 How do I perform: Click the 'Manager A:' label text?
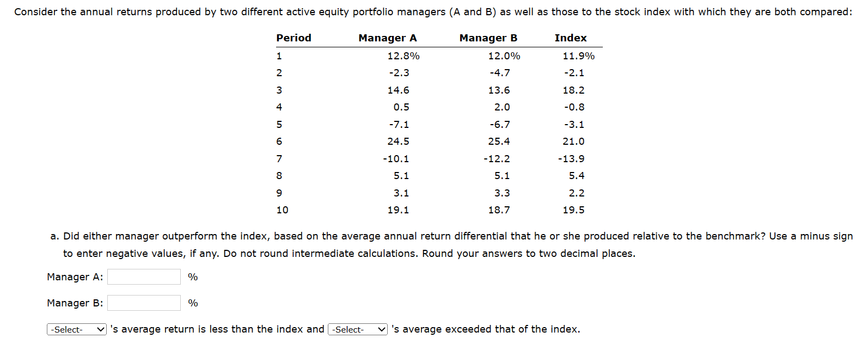[74, 276]
